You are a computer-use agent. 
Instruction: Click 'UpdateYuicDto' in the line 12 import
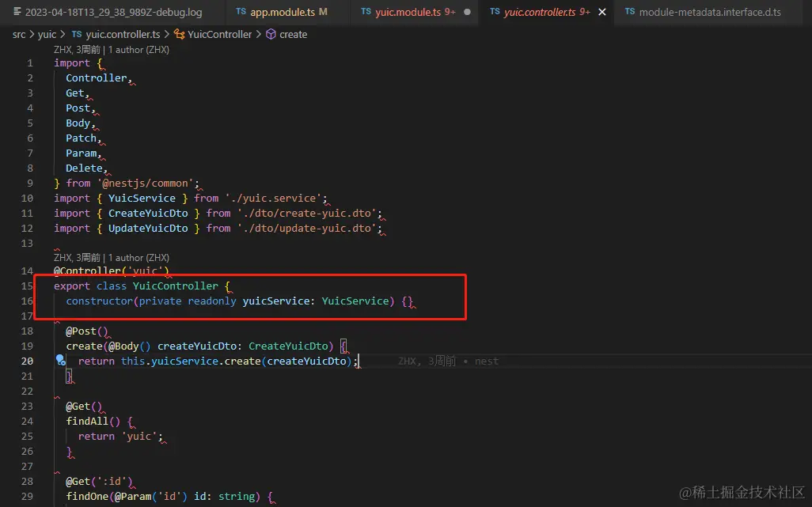click(x=148, y=228)
